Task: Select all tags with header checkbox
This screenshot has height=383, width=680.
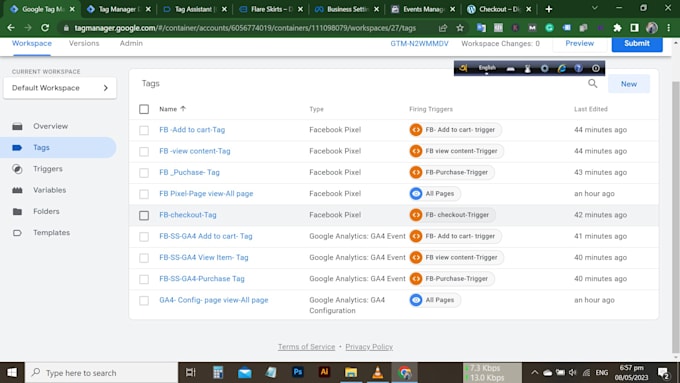Action: click(x=144, y=109)
